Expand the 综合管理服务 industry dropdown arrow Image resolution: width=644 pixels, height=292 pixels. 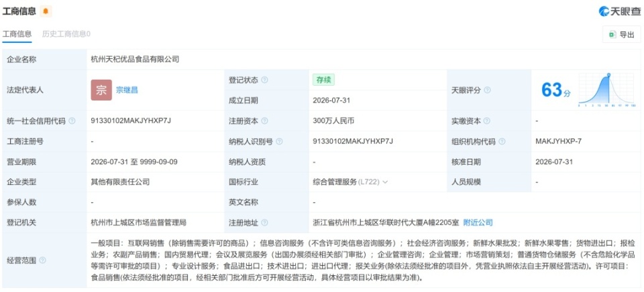point(385,182)
